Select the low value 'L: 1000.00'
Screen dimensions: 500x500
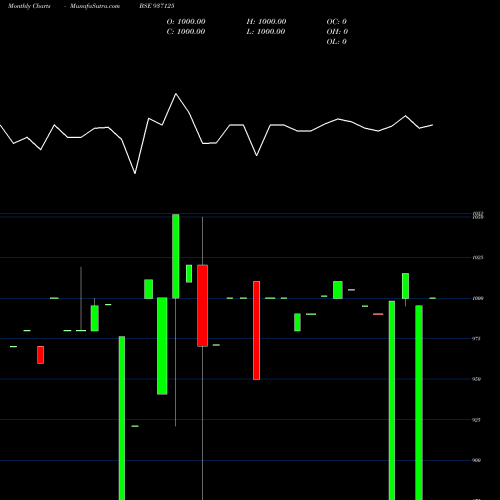tap(266, 32)
